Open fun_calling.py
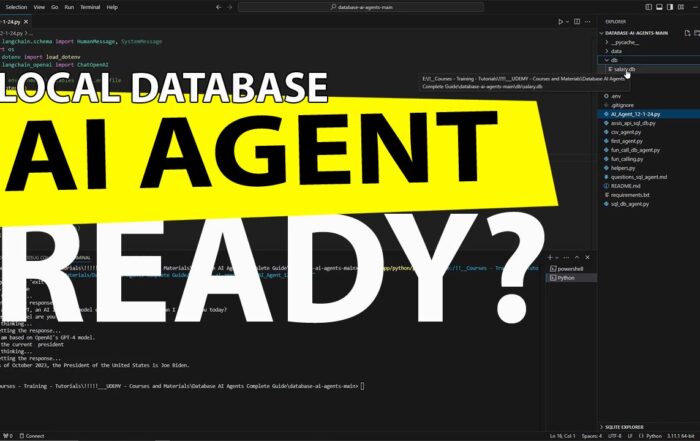 (x=627, y=159)
